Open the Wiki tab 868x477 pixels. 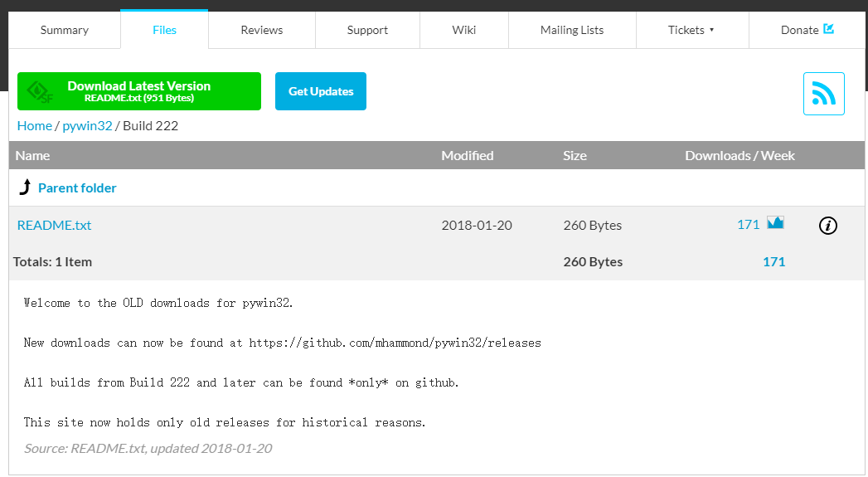(x=464, y=30)
